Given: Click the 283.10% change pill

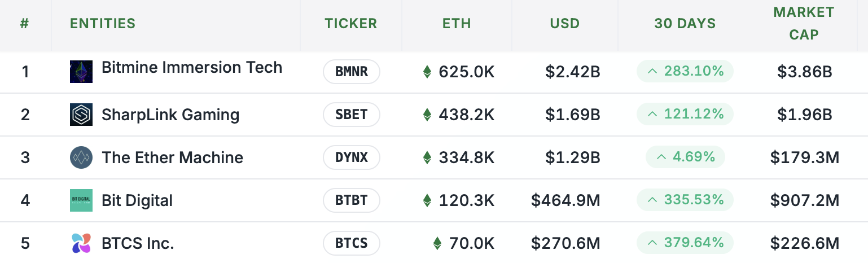Looking at the screenshot, I should pos(685,72).
